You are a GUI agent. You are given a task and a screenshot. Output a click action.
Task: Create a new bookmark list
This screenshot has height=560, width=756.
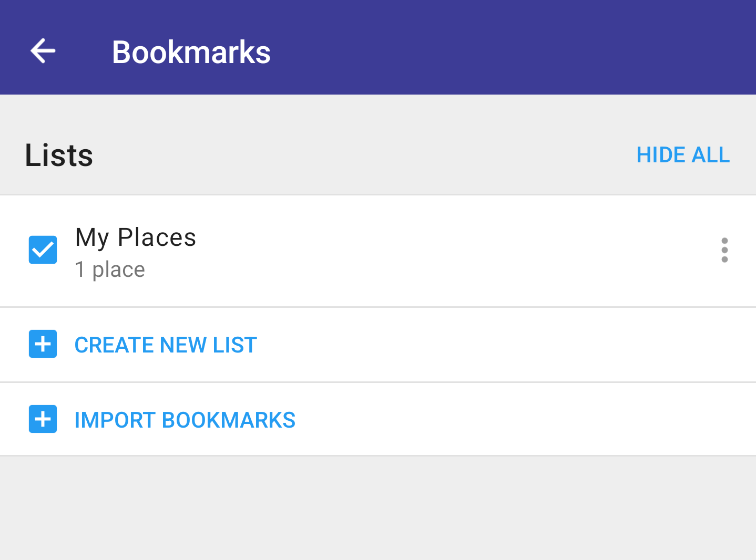378,345
